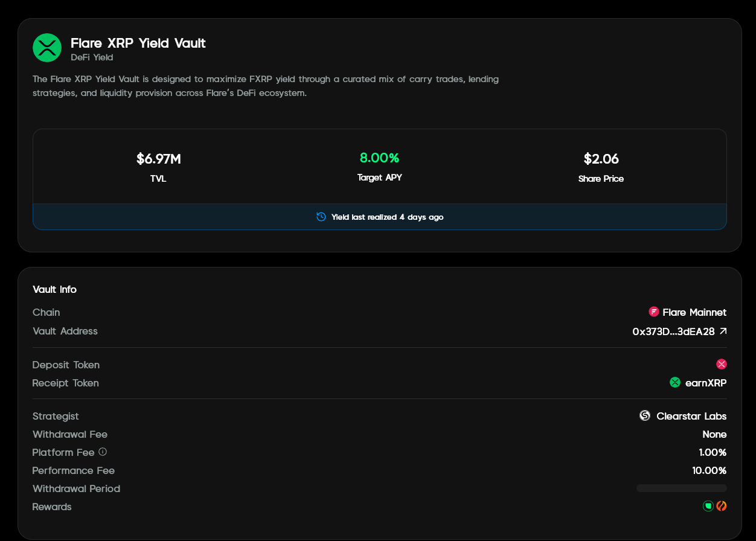The image size is (756, 541).
Task: Select the Flare Mainnet chain label
Action: [x=694, y=312]
